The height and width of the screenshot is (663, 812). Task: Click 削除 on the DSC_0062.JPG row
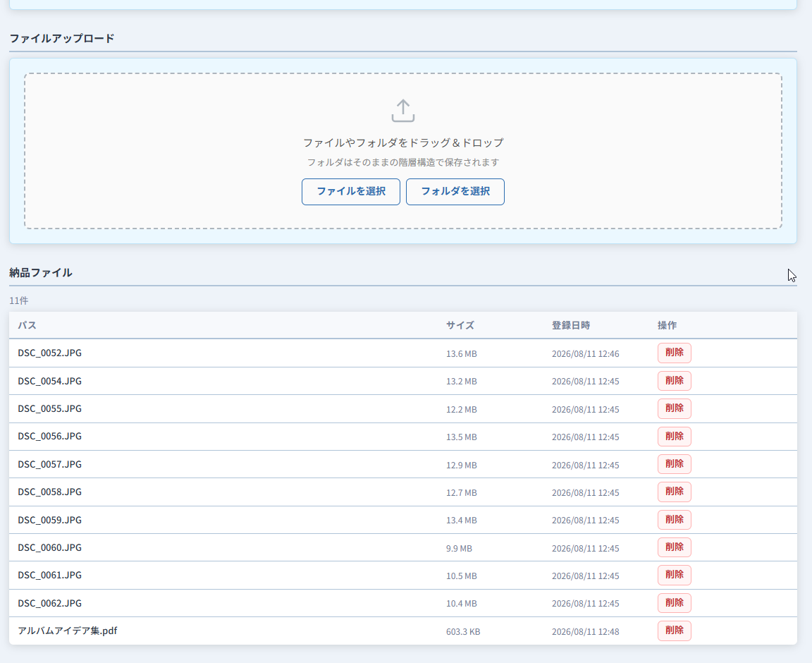[675, 603]
